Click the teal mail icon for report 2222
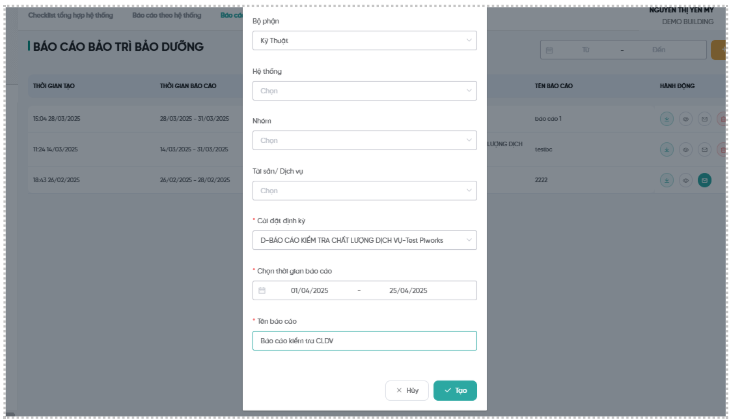The height and width of the screenshot is (420, 732). [704, 180]
